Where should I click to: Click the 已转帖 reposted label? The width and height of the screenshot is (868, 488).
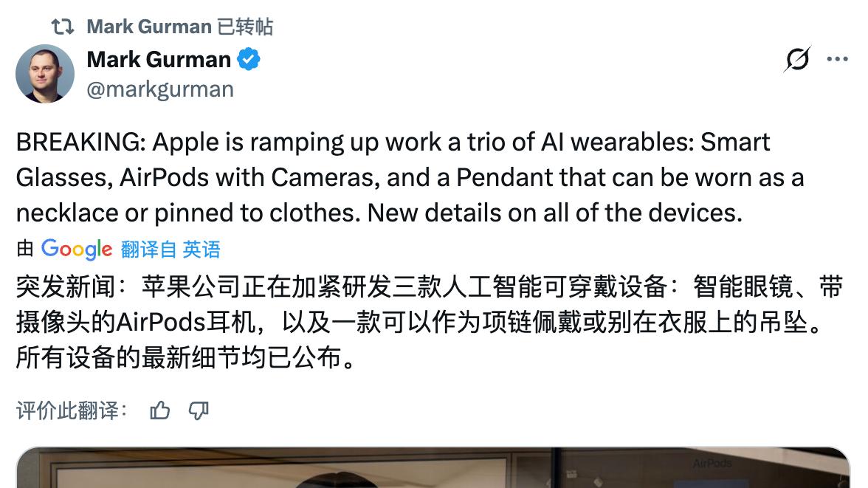coord(245,26)
